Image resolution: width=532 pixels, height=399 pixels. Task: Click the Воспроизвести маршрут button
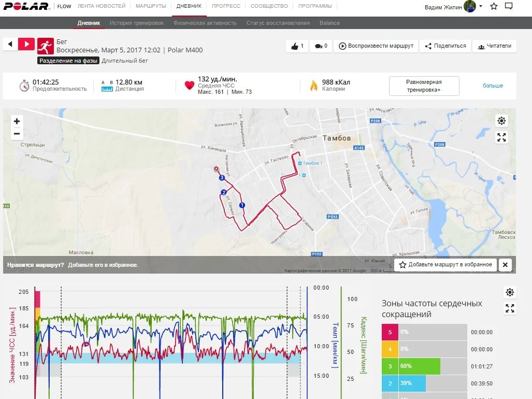pyautogui.click(x=376, y=46)
